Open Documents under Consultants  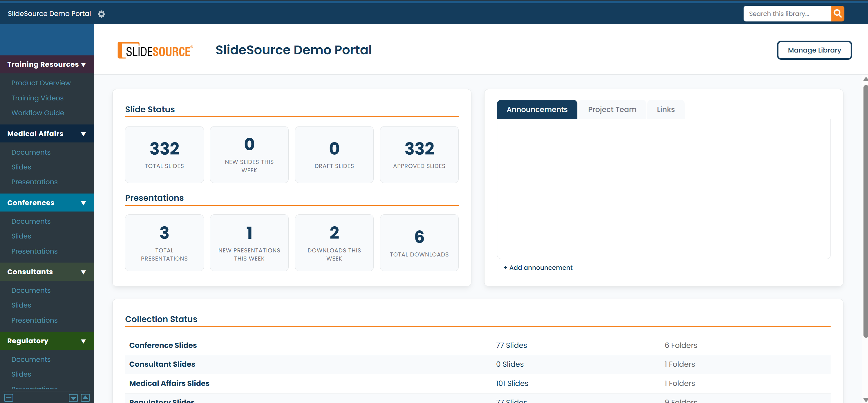(31, 290)
